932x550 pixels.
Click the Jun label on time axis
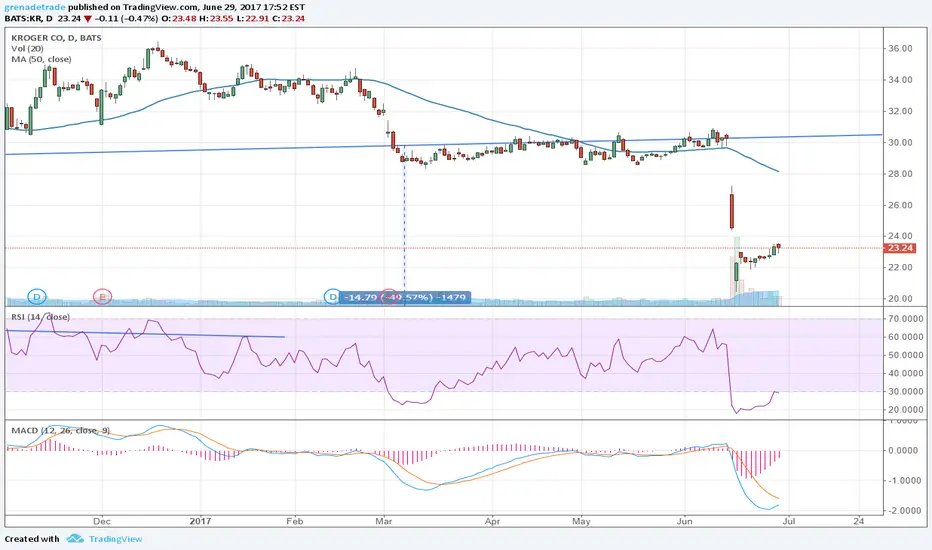685,521
